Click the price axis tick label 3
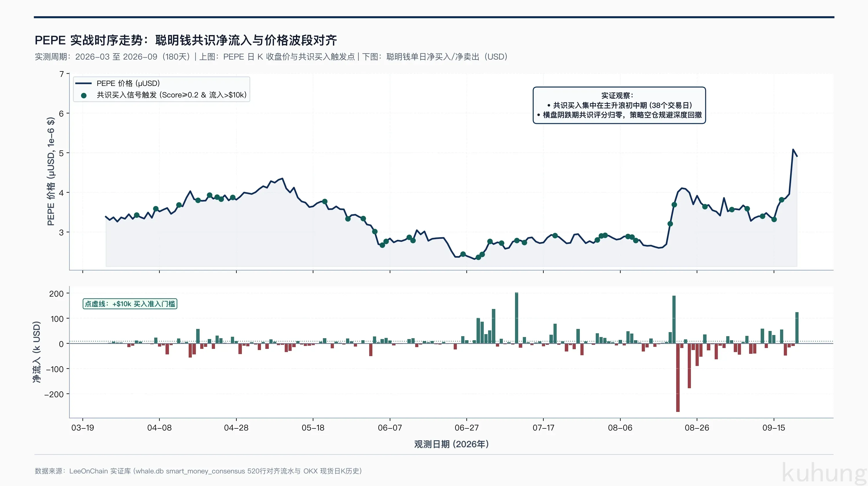 point(61,232)
